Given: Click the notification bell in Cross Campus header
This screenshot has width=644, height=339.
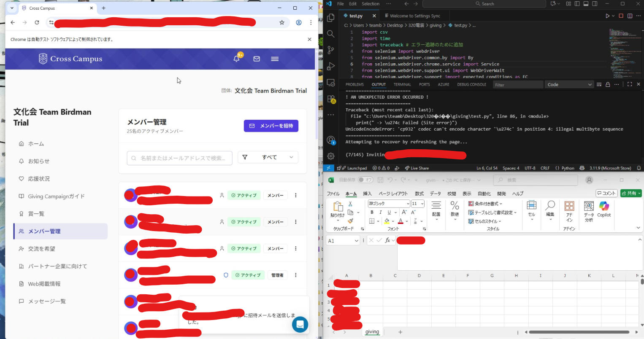Looking at the screenshot, I should coord(236,59).
